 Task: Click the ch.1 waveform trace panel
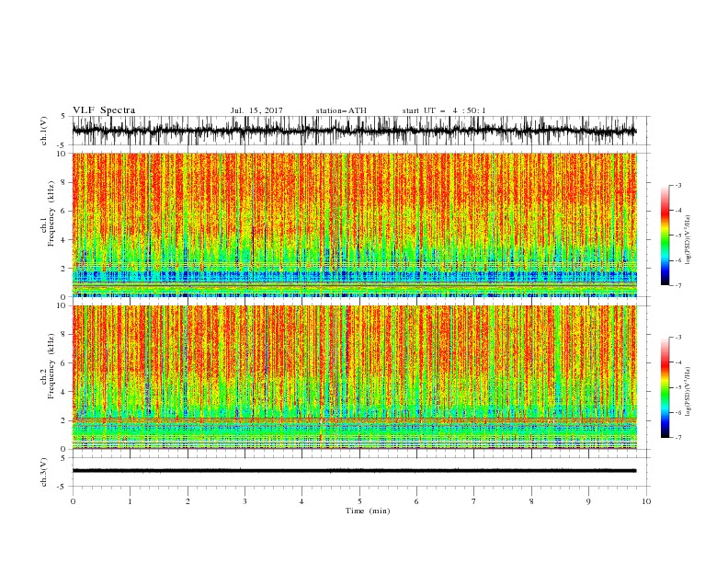[360, 131]
